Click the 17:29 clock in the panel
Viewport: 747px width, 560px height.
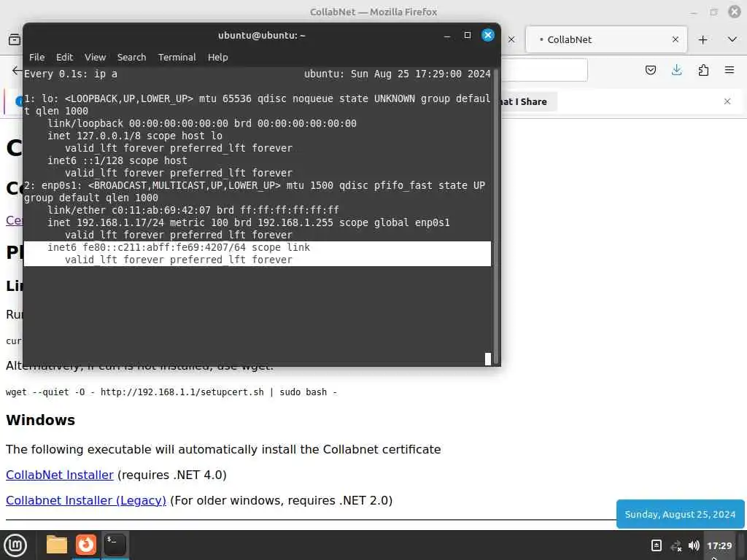point(719,545)
